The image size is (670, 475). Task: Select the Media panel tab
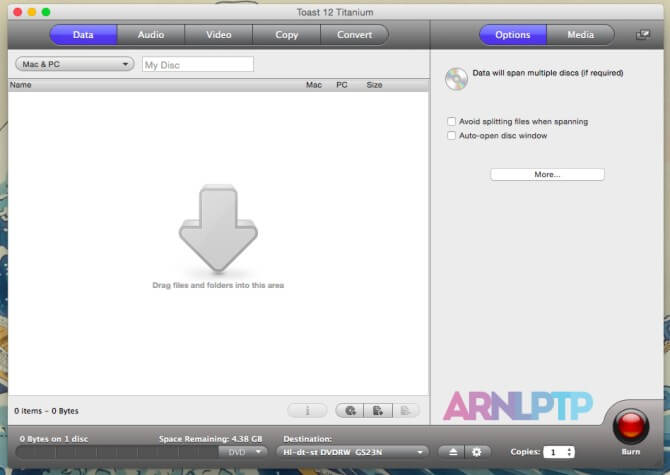click(580, 35)
